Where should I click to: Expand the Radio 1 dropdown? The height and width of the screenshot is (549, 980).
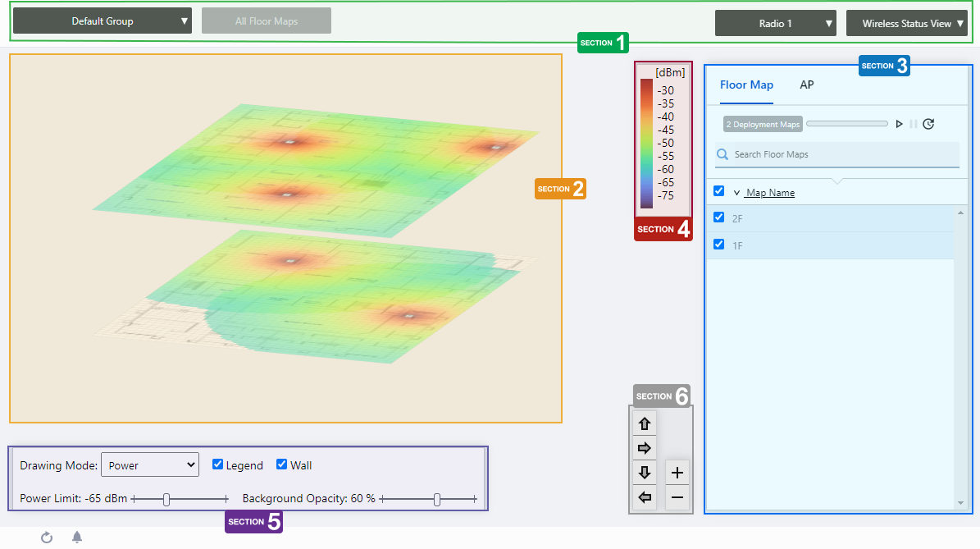pos(775,24)
